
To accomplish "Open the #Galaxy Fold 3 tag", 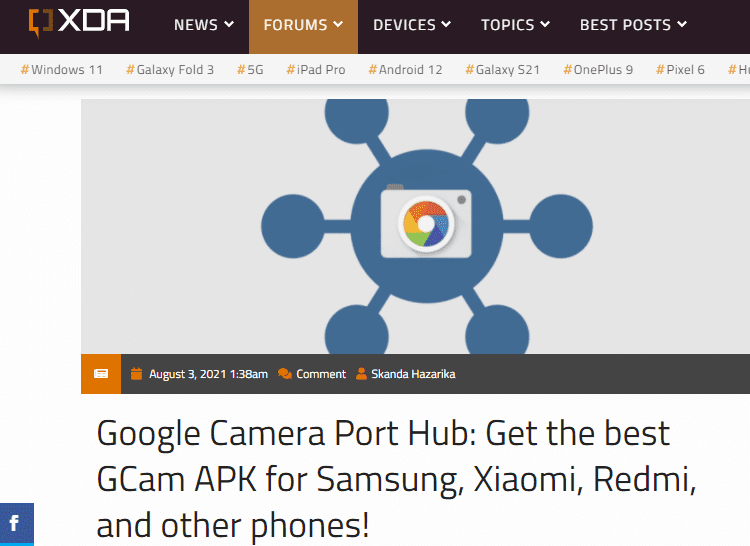I will 170,70.
